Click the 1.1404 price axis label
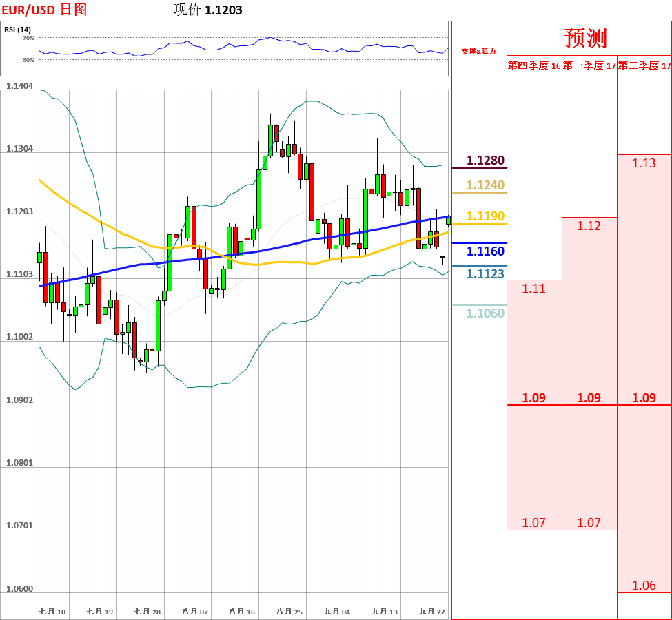This screenshot has width=672, height=620. tap(19, 86)
